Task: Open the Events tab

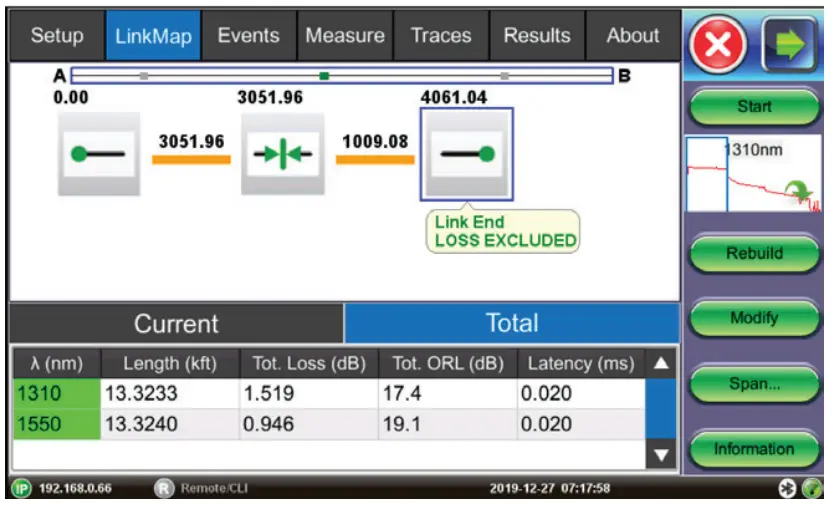Action: point(249,36)
